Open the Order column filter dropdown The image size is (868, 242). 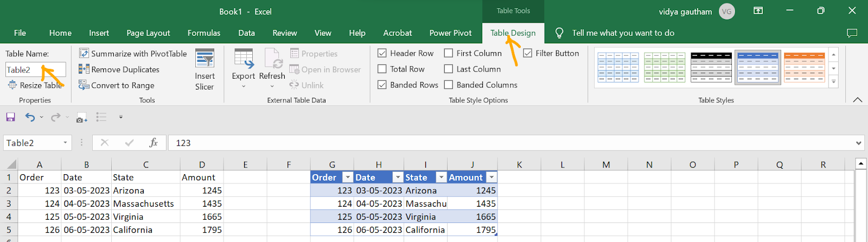click(348, 177)
